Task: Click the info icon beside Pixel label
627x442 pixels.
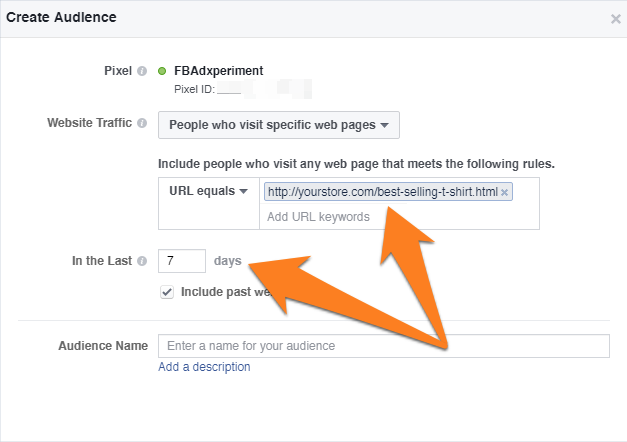Action: [x=142, y=71]
